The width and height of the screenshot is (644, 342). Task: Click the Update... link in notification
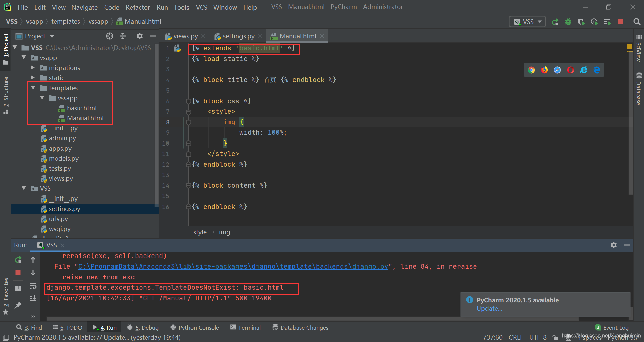pyautogui.click(x=489, y=309)
